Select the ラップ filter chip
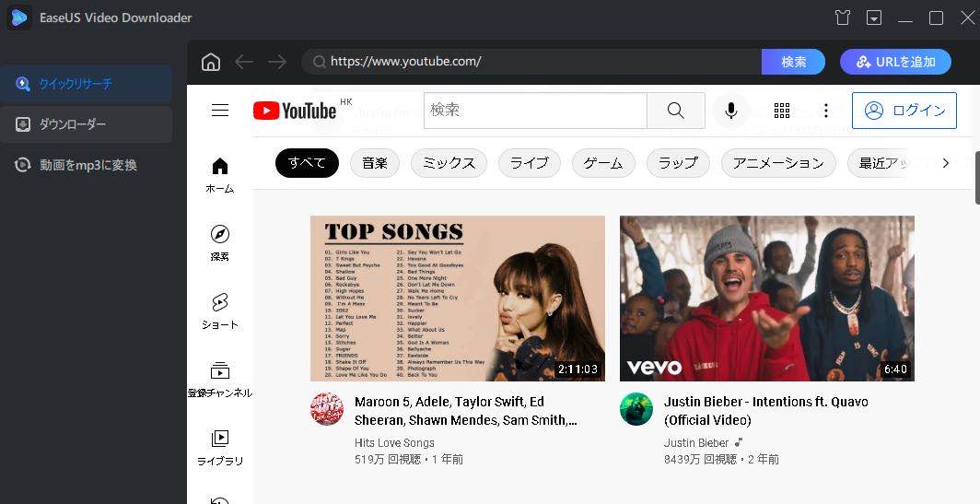The image size is (980, 504). coord(678,163)
